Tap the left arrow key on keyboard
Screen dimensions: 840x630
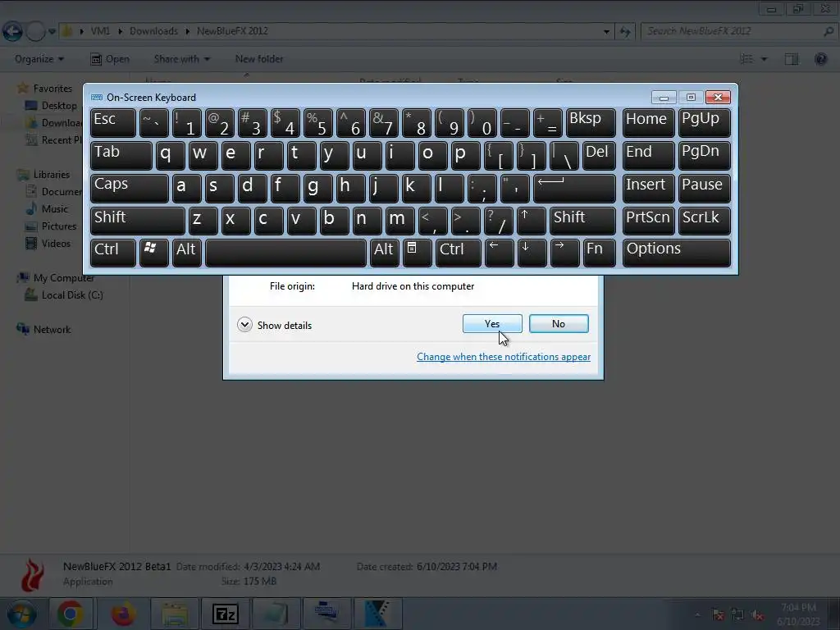500,253
